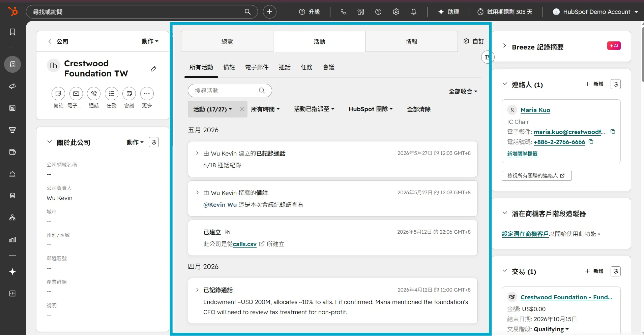The image size is (644, 336).
Task: Open the bar chart reporting icon in sidebar
Action: [12, 240]
